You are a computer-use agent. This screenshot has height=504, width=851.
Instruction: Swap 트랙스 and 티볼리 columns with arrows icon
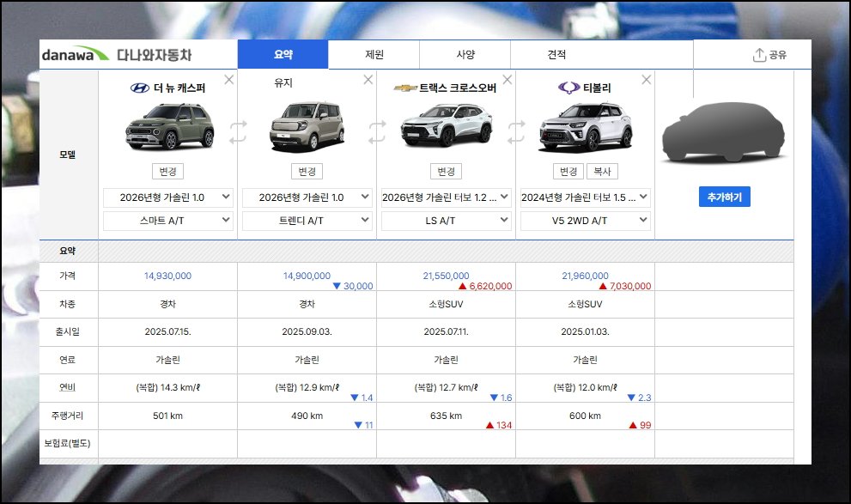point(515,132)
